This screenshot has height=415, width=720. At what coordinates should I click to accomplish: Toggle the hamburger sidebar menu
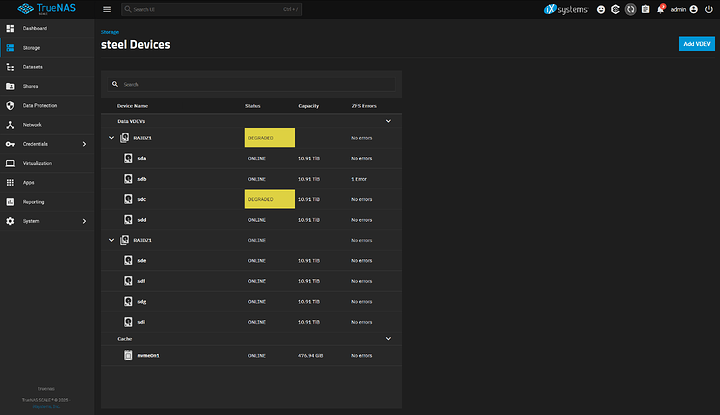(107, 9)
